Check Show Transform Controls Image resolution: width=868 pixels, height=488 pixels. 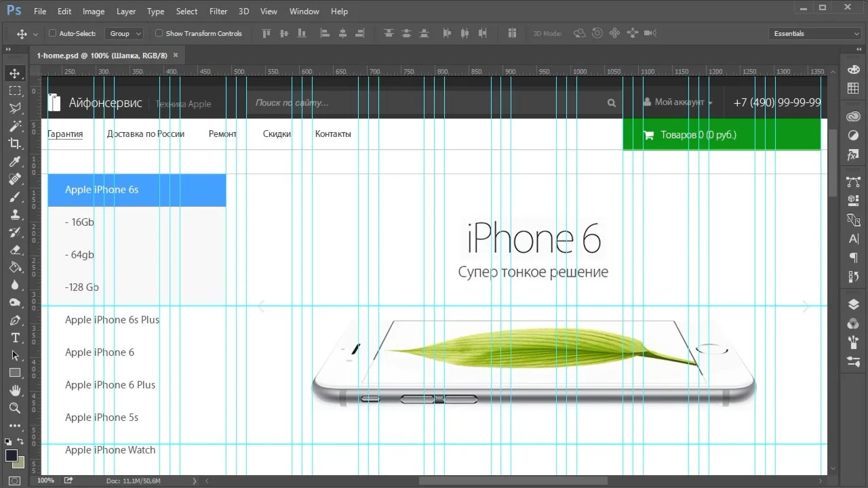point(159,33)
